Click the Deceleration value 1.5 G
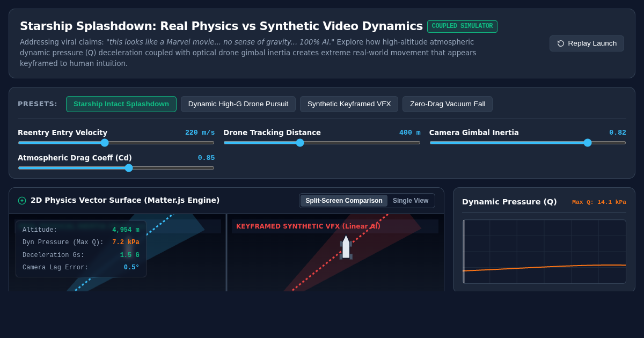 (x=129, y=255)
